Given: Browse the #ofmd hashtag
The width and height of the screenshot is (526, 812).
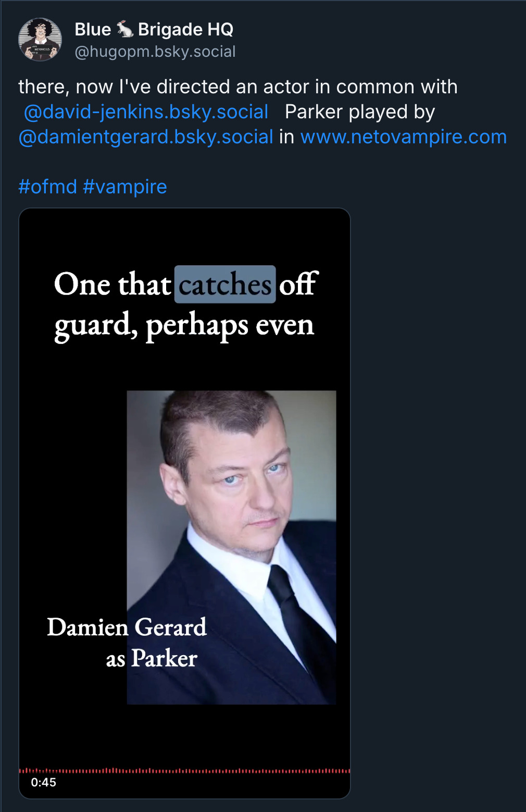Looking at the screenshot, I should coord(48,187).
